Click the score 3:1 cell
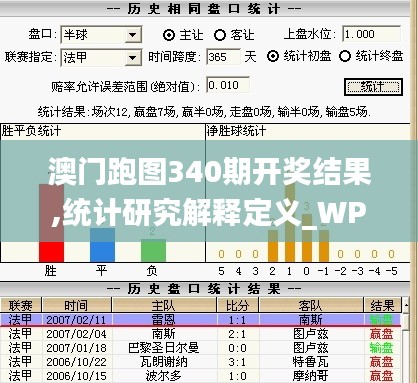Image resolution: width=418 pixels, height=383 pixels. pos(237,362)
